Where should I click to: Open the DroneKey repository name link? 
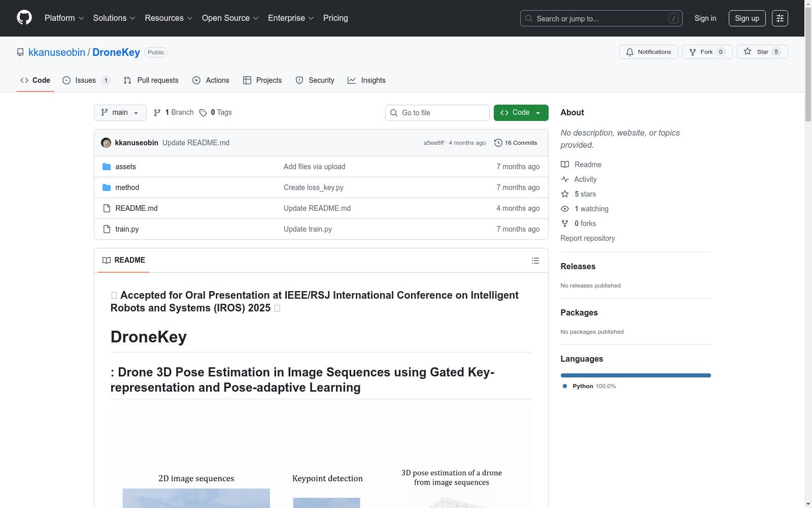(116, 52)
